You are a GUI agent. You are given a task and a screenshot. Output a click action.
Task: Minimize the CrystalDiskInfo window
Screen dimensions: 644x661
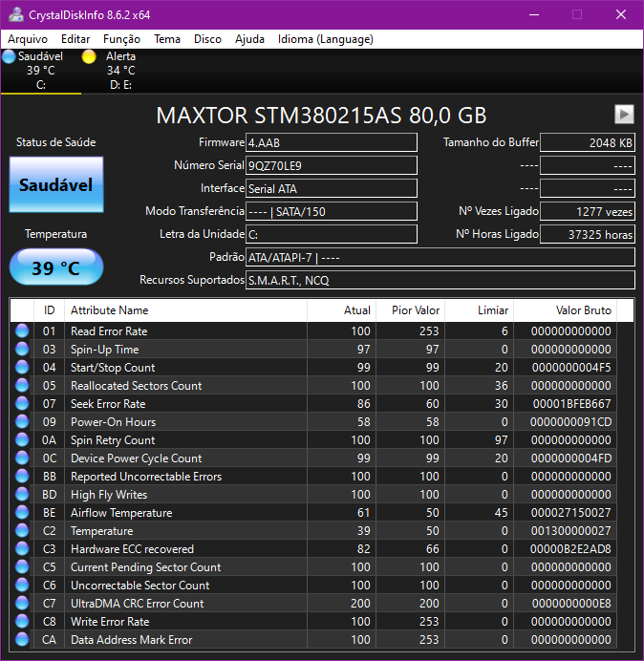coord(534,14)
